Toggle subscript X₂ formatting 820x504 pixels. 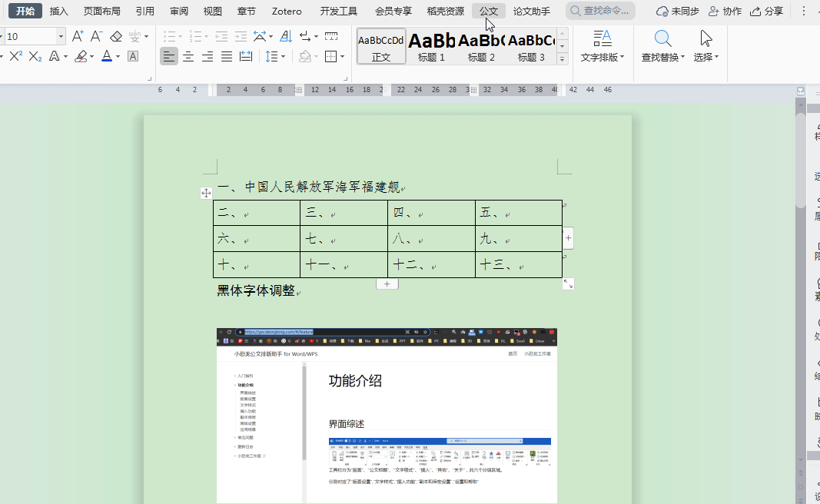click(35, 56)
